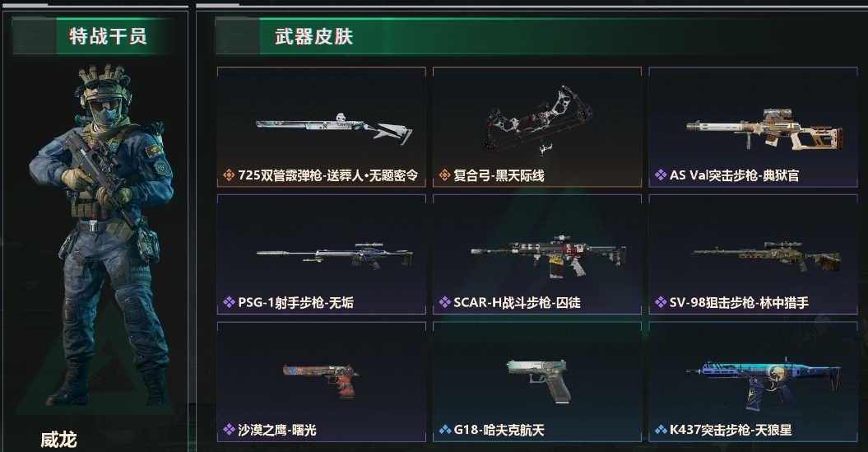Select the 725 double-barrel shotgun skin image
Screen dimensions: 868x452
tap(334, 127)
